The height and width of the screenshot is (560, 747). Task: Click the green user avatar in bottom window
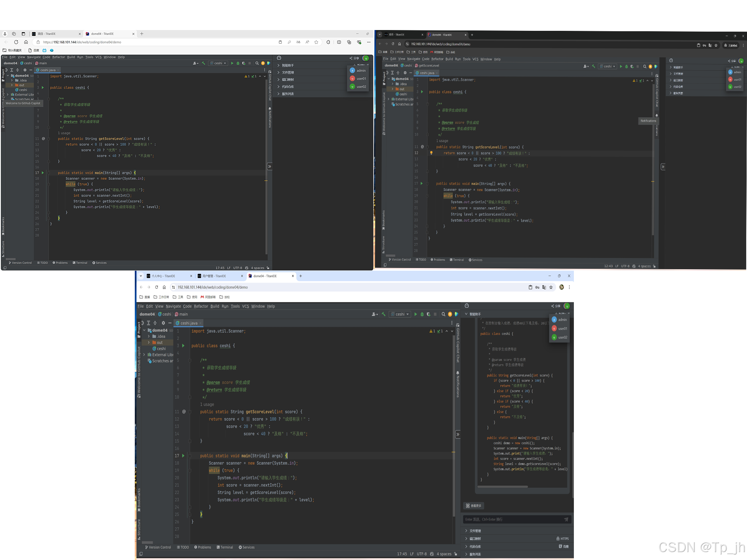click(567, 306)
